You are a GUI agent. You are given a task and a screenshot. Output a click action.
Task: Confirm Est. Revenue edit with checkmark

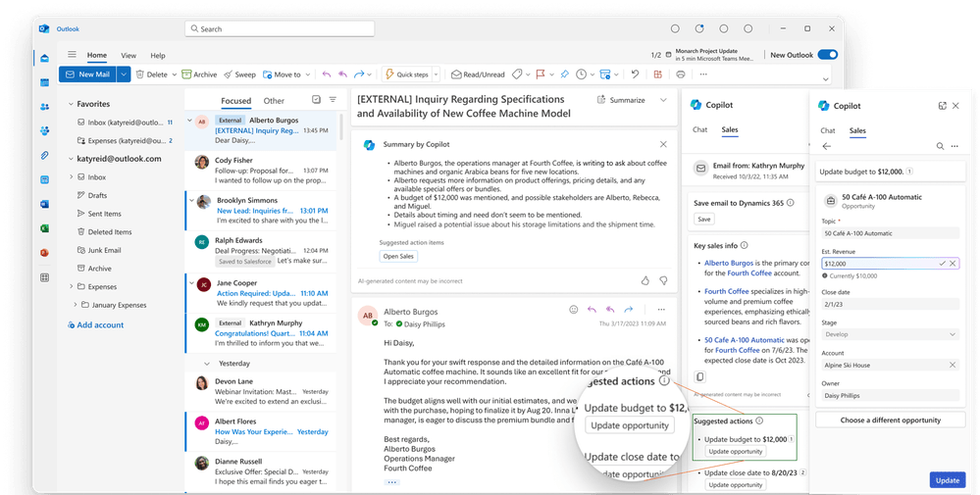942,264
